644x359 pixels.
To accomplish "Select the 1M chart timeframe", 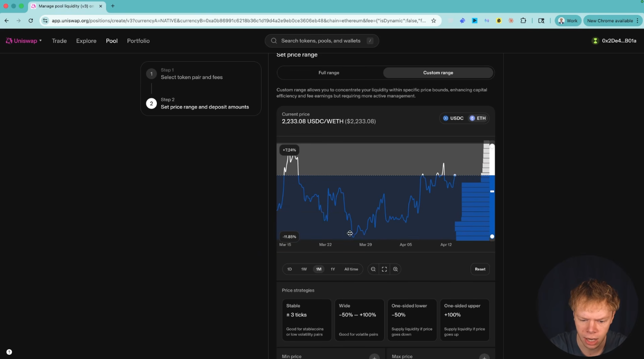I will click(318, 269).
